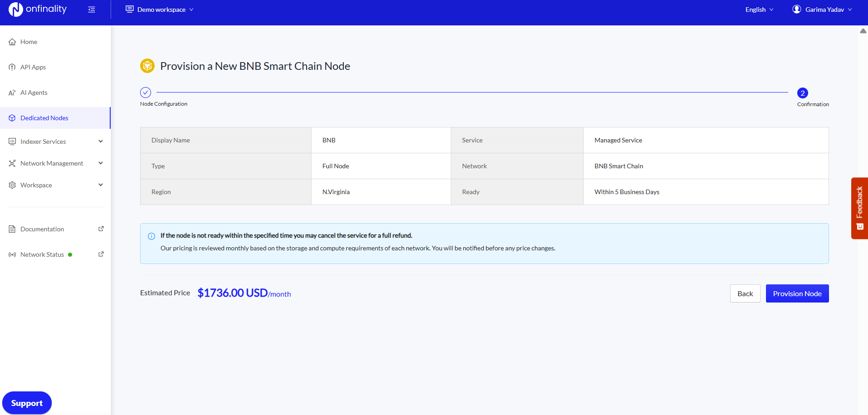Image resolution: width=868 pixels, height=415 pixels.
Task: Click the Node Configuration completed step checkmark
Action: pos(146,93)
